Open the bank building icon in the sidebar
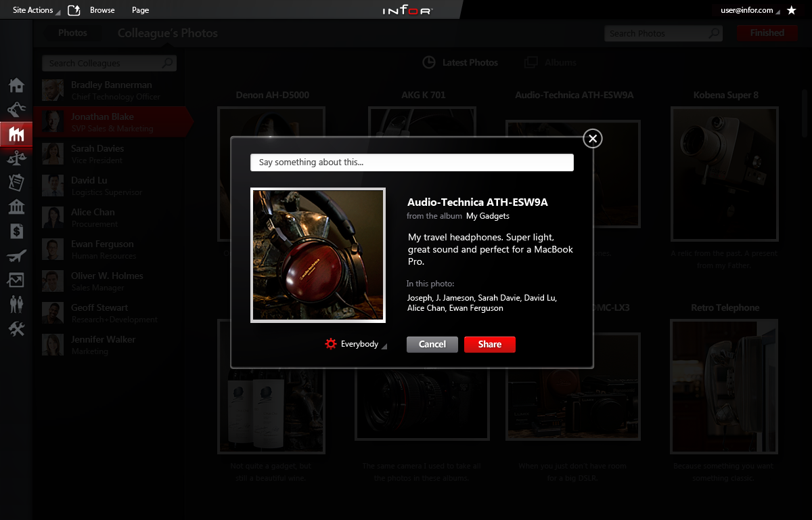This screenshot has height=520, width=812. (x=16, y=207)
